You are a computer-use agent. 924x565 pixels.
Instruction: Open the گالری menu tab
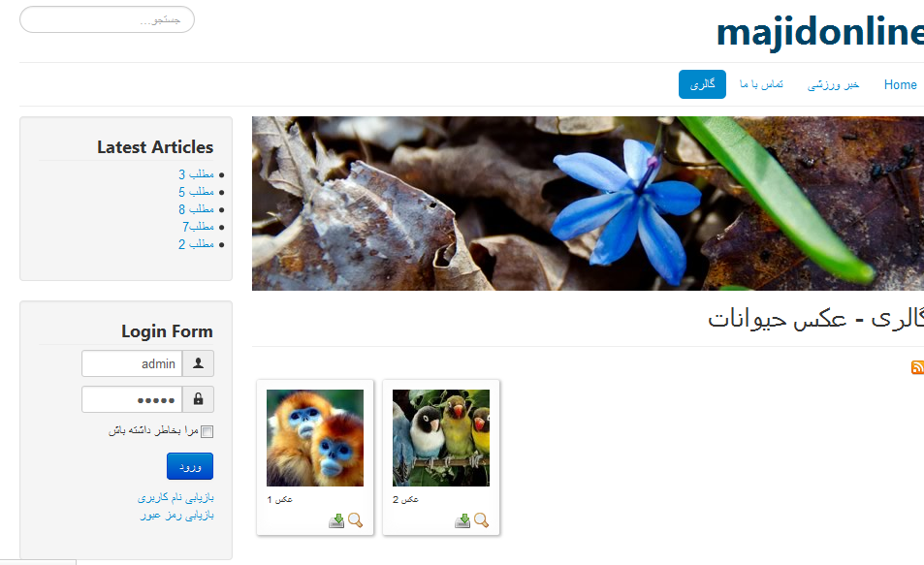[x=702, y=84]
